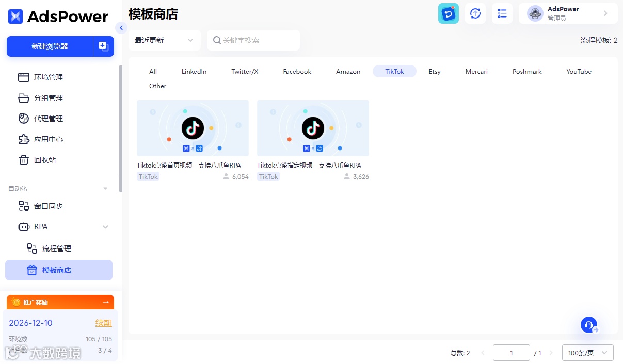Image resolution: width=623 pixels, height=364 pixels.
Task: Click the search magnifier icon
Action: [217, 40]
